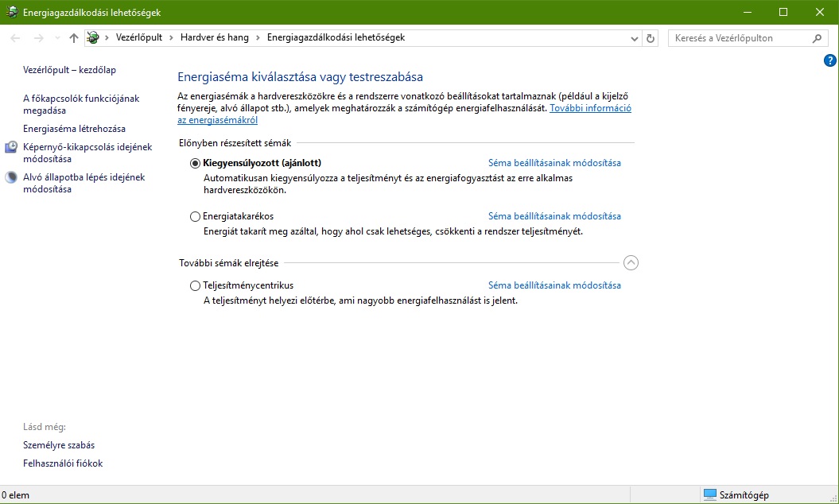839x504 pixels.
Task: Collapse További sémák elrejtése section
Action: pos(631,262)
